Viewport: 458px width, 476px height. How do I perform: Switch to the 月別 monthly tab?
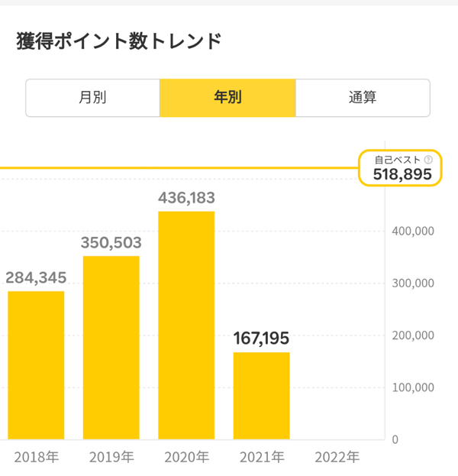92,98
